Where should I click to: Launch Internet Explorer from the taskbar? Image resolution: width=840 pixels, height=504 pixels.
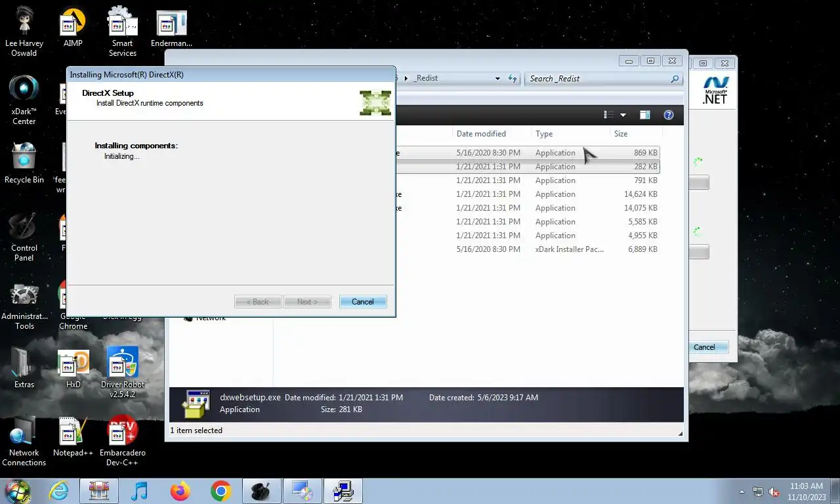[58, 491]
